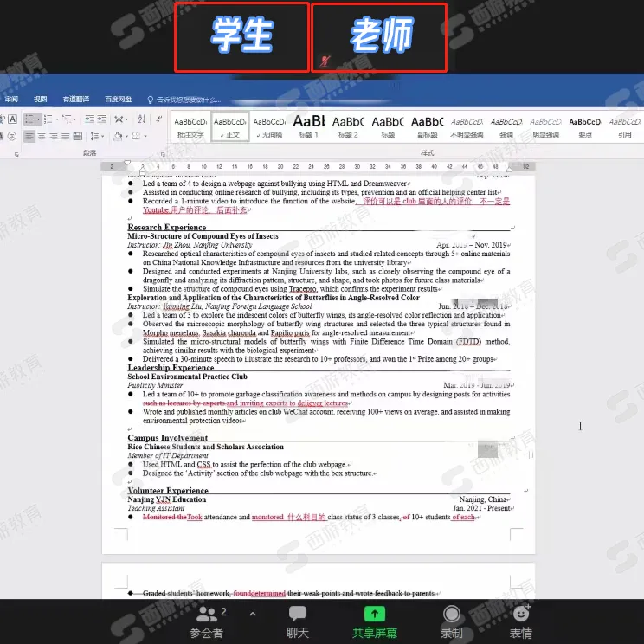Click the borders button
This screenshot has height=644, width=644.
click(x=137, y=136)
